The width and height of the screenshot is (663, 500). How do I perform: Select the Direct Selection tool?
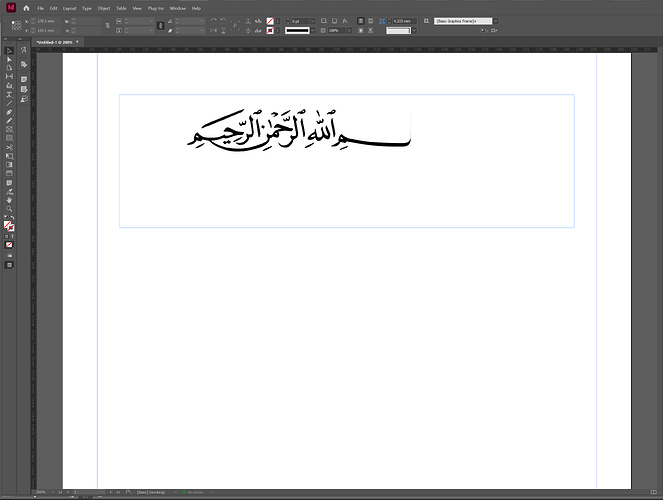coord(9,60)
